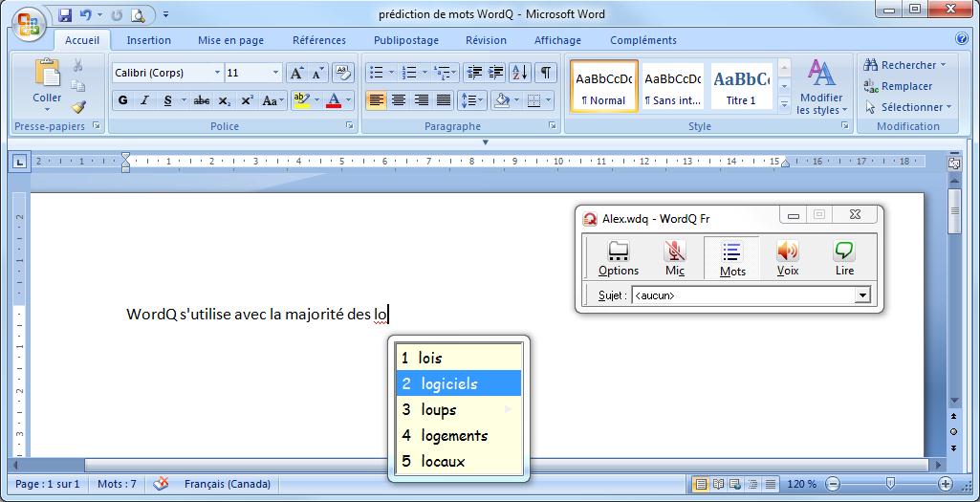Click the Office button

coord(28,24)
